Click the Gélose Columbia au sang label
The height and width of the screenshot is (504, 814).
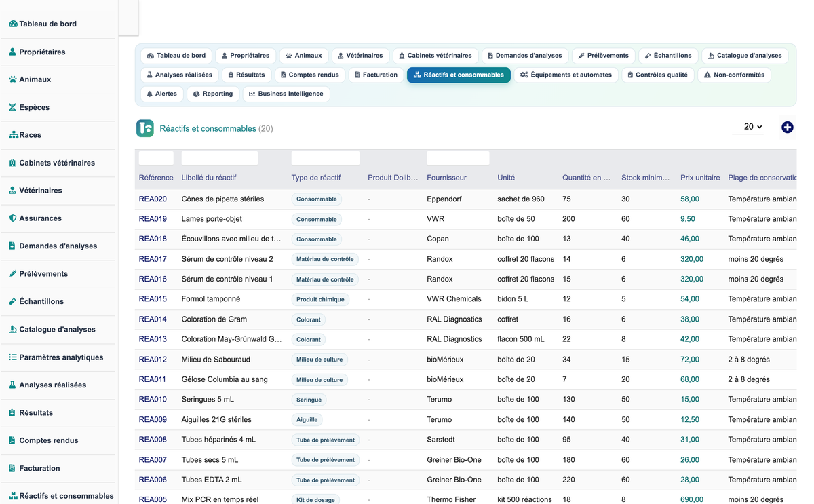tap(225, 379)
